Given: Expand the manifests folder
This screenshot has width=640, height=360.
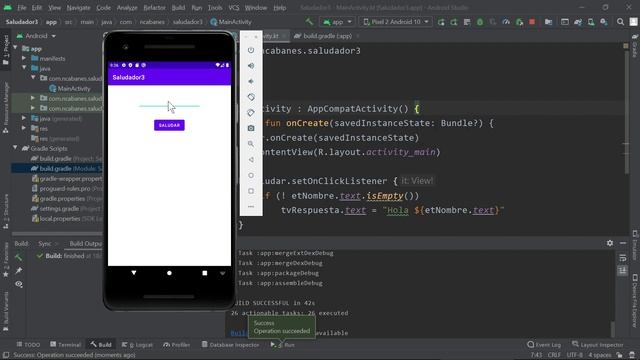Looking at the screenshot, I should tap(24, 58).
